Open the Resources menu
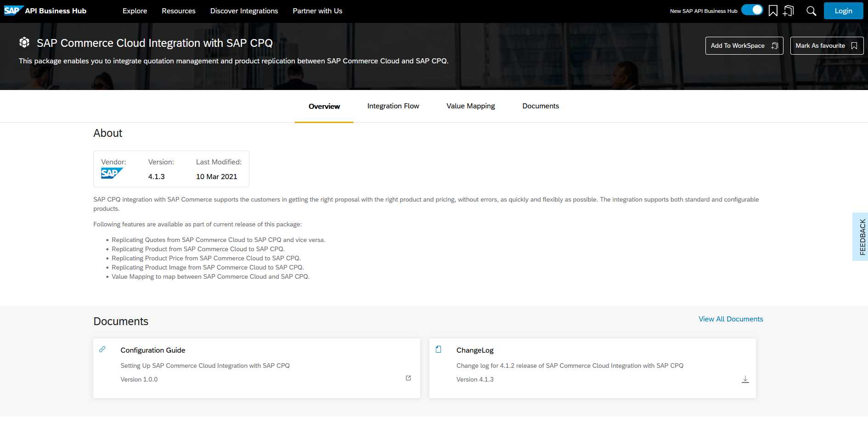 pyautogui.click(x=179, y=11)
